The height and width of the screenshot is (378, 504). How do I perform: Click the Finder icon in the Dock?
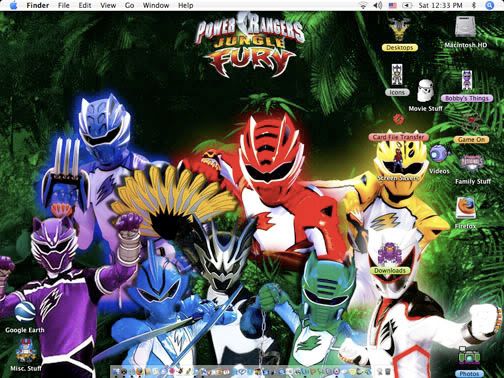click(115, 371)
